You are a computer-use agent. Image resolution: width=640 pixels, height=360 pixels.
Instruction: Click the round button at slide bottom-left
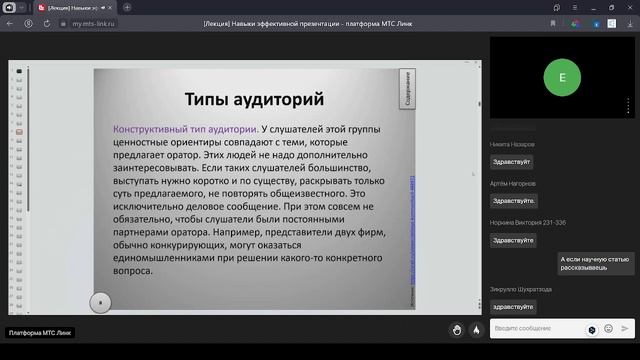[100, 303]
